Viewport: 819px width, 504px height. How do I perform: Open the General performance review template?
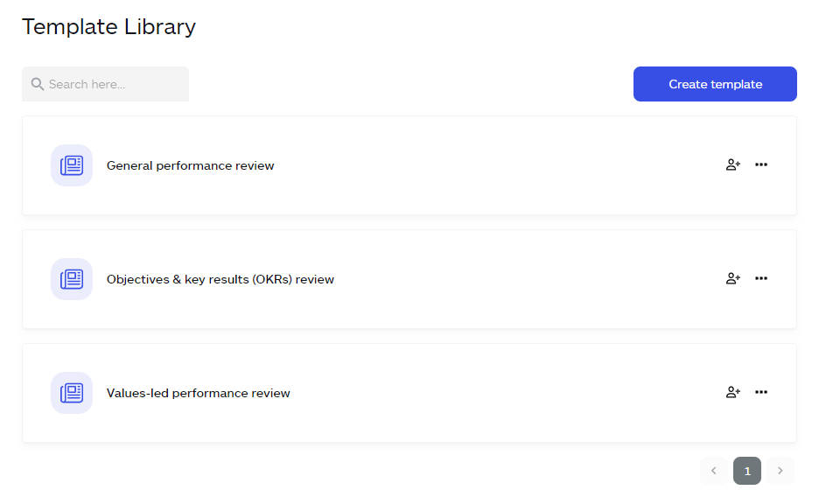click(x=190, y=165)
